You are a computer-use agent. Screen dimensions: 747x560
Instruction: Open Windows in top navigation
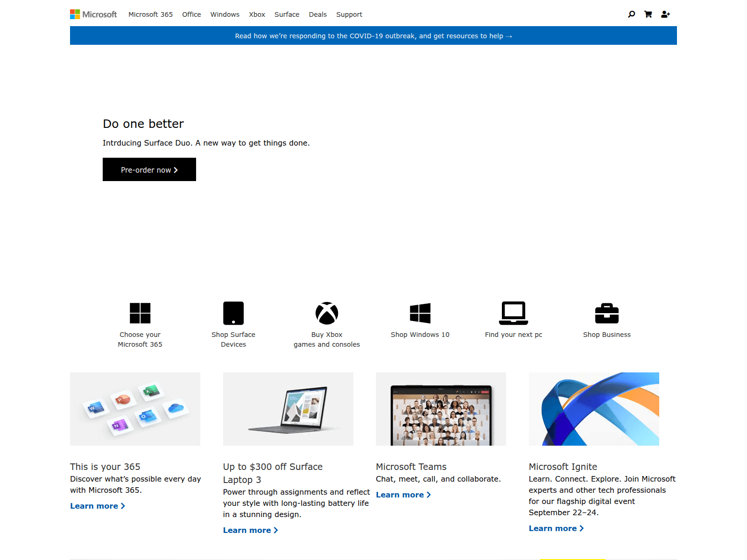[225, 14]
